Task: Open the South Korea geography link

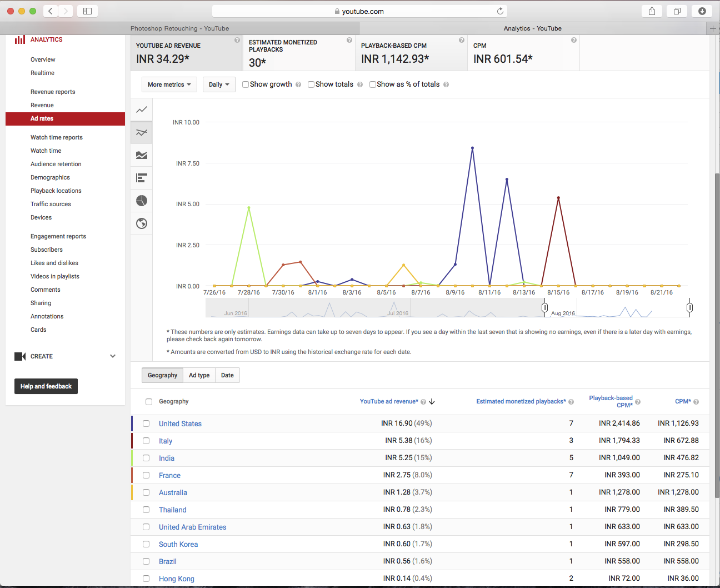Action: click(178, 544)
